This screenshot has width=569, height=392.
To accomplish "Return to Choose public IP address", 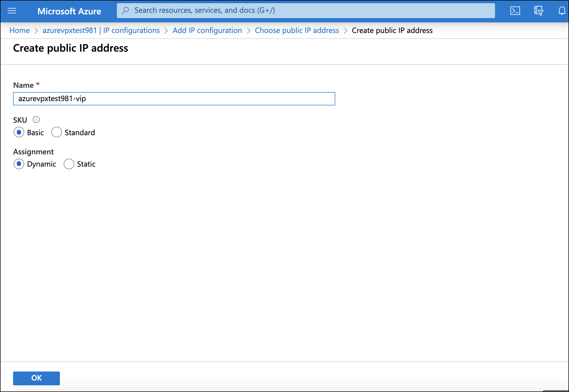I will 297,31.
